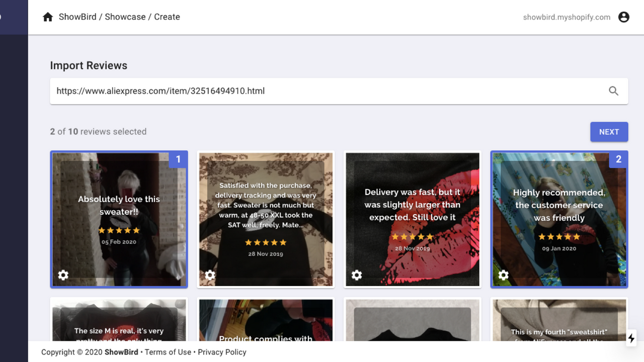Click the NEXT button
This screenshot has height=362, width=644.
tap(609, 132)
